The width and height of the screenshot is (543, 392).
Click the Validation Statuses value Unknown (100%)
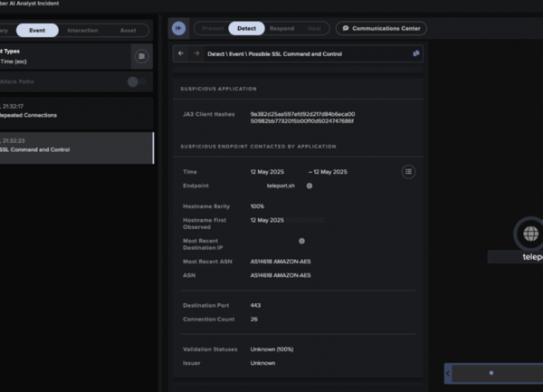click(271, 349)
